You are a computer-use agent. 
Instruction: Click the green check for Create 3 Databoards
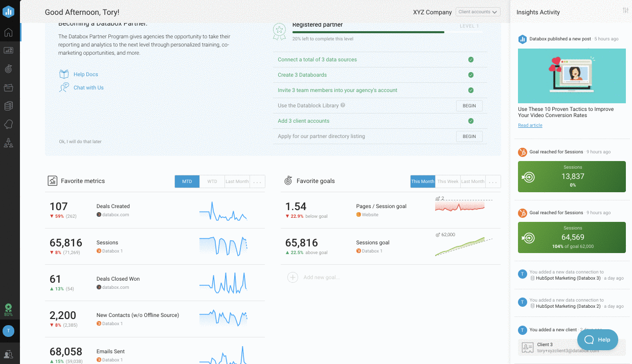471,75
